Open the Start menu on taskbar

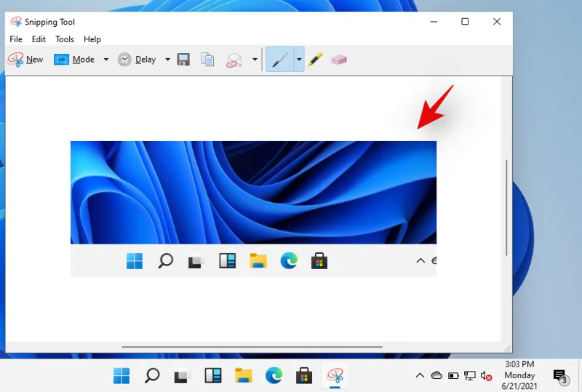point(121,376)
